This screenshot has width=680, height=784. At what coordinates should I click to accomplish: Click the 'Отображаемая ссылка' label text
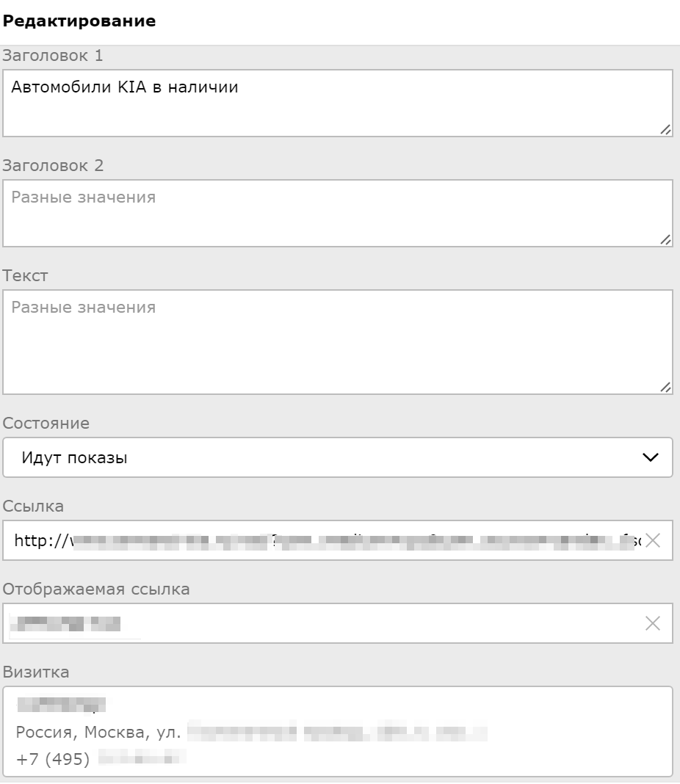click(96, 589)
